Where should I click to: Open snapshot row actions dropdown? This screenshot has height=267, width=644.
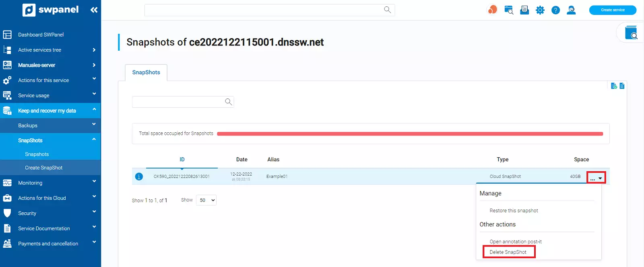pyautogui.click(x=596, y=177)
